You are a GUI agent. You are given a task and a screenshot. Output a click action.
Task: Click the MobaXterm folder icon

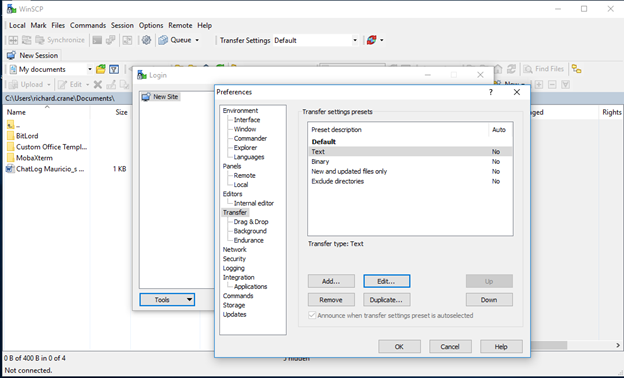pyautogui.click(x=11, y=158)
